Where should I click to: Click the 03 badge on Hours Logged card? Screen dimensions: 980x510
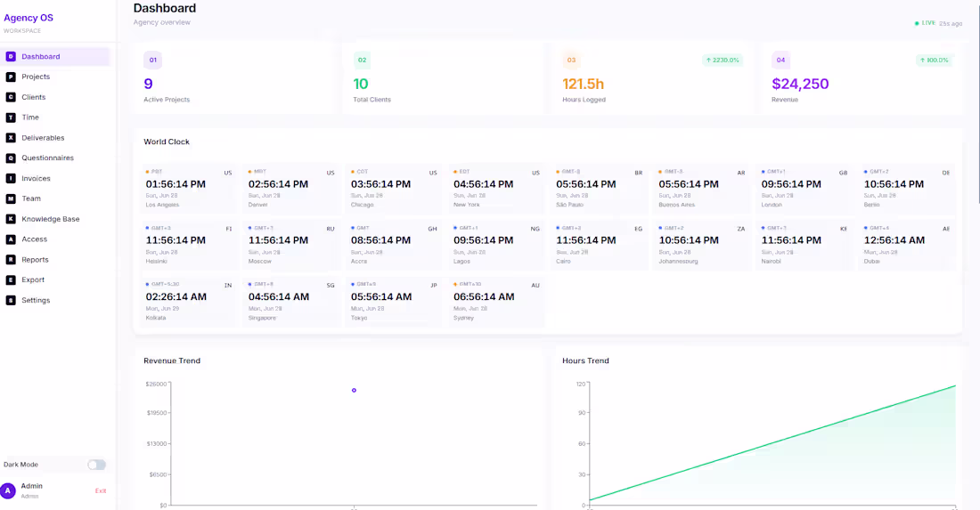[x=571, y=60]
